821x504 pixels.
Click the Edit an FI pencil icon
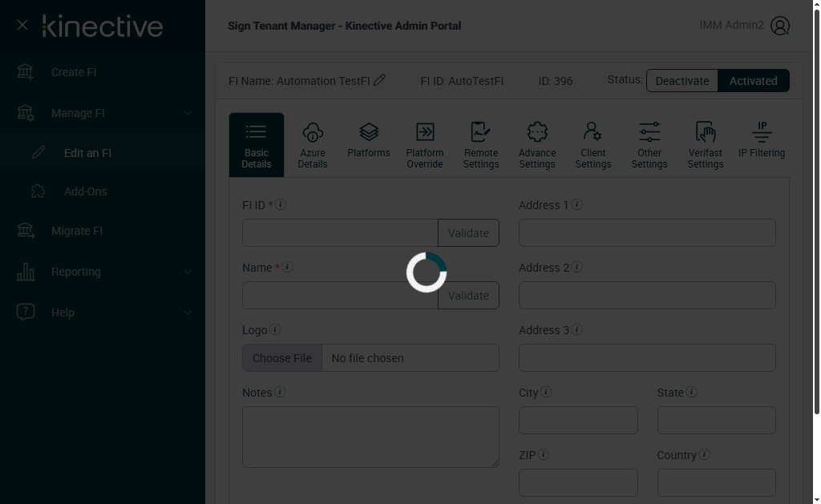(x=38, y=152)
